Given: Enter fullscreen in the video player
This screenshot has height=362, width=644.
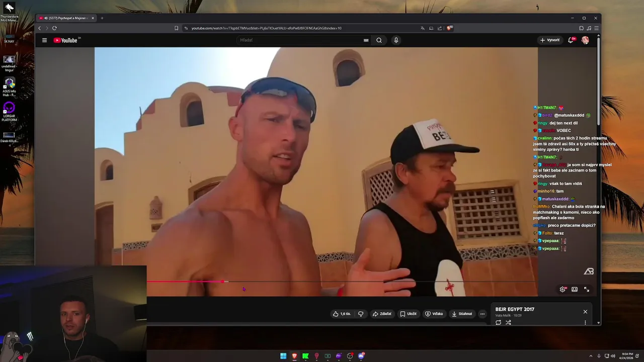Looking at the screenshot, I should [x=586, y=289].
